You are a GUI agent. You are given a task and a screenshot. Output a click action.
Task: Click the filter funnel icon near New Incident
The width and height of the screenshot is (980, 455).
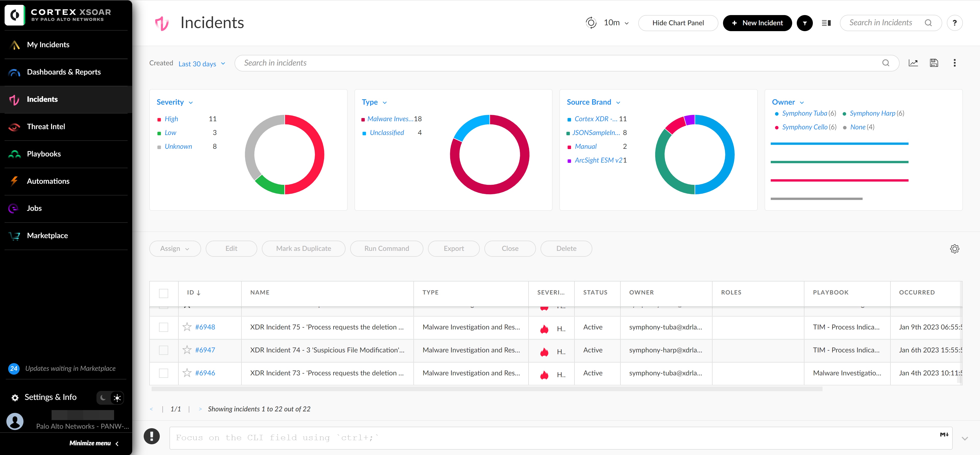coord(805,23)
